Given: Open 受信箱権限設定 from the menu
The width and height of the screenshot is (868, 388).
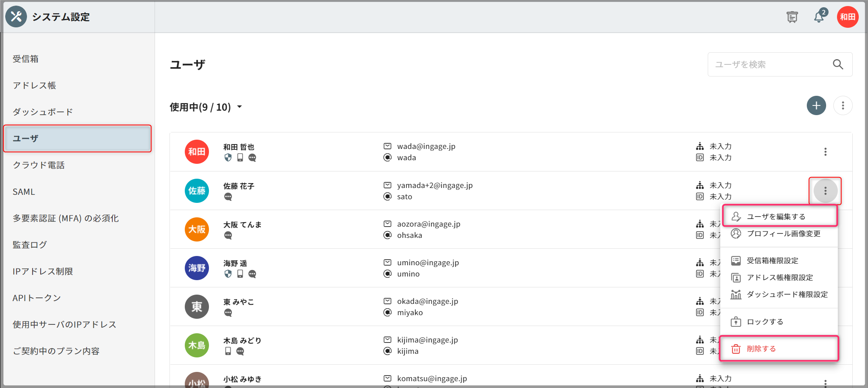Looking at the screenshot, I should pos(772,261).
